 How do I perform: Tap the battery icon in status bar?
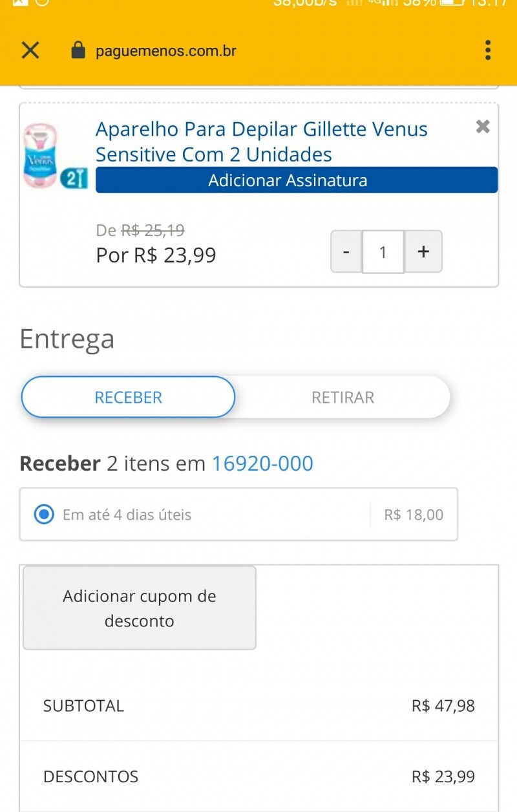coord(452,3)
